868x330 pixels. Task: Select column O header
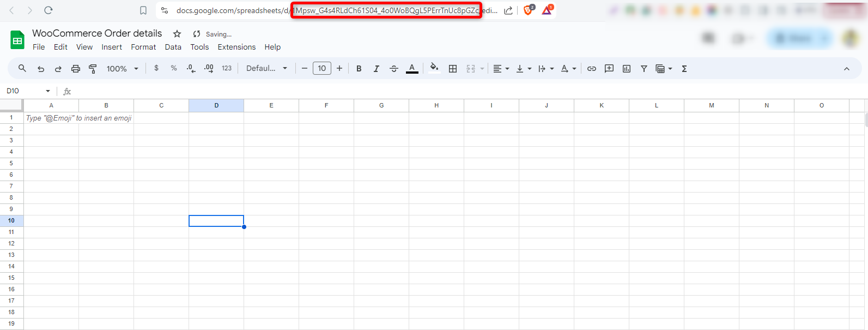pyautogui.click(x=822, y=105)
